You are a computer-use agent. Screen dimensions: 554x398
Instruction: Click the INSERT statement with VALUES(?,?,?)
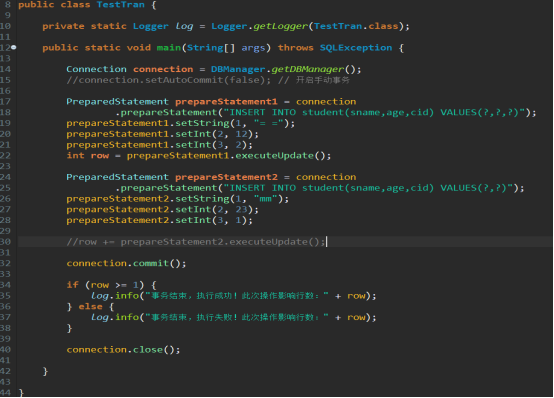tap(377, 112)
